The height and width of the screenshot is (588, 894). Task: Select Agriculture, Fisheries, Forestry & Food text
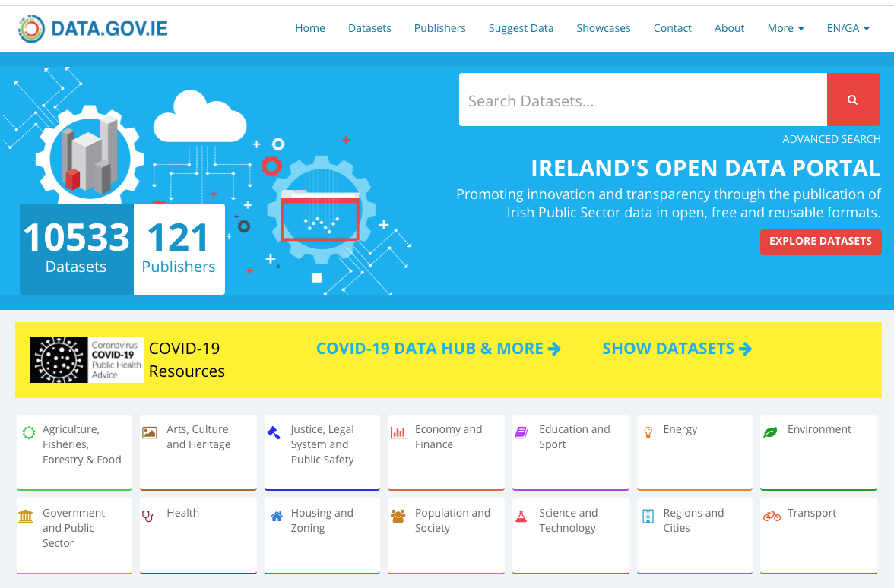tap(82, 444)
